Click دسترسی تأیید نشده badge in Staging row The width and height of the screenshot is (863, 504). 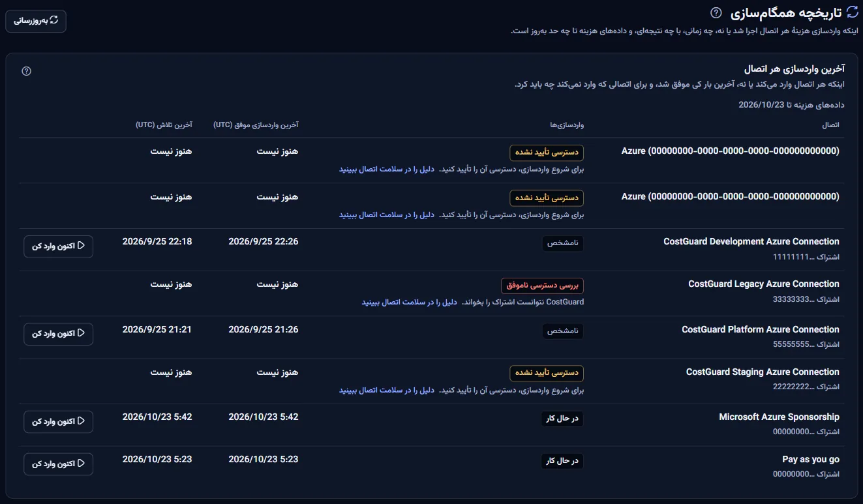(547, 374)
